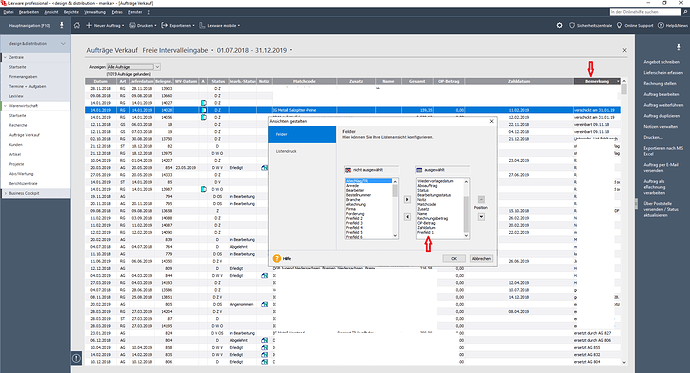This screenshot has height=373, width=690.
Task: Click scrollbar of nicht ausgewählt list
Action: (x=395, y=209)
